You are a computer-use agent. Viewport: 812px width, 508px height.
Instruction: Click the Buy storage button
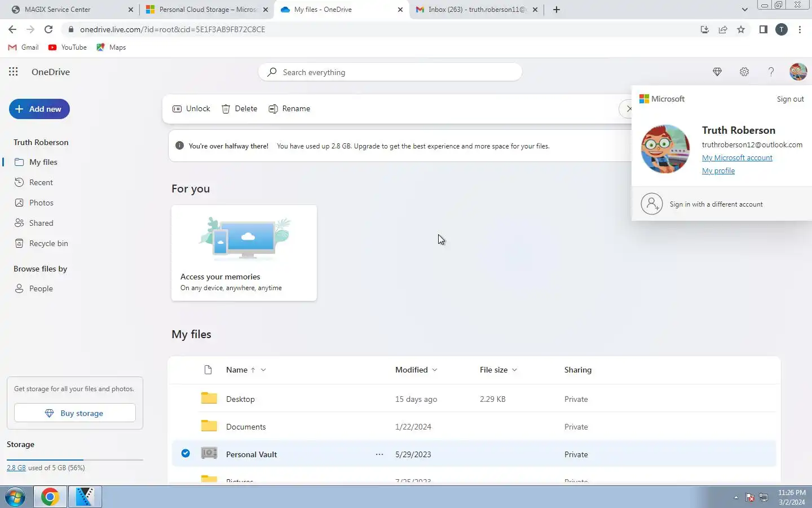[75, 413]
